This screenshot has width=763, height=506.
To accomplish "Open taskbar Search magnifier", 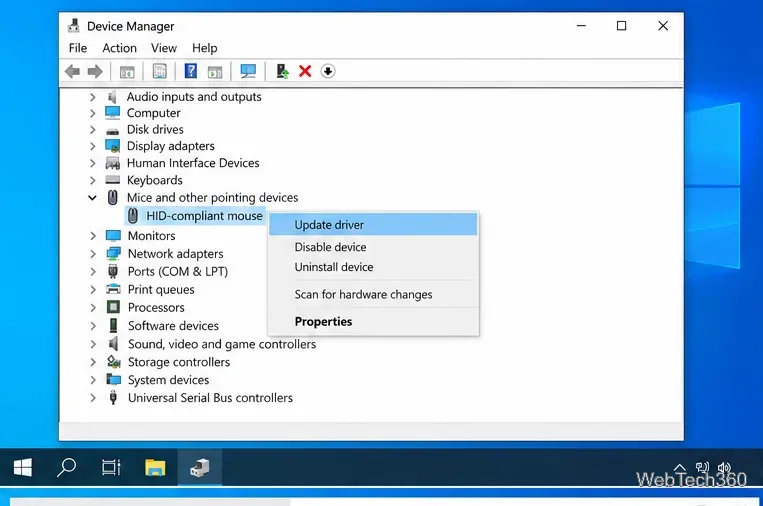I will coord(67,468).
